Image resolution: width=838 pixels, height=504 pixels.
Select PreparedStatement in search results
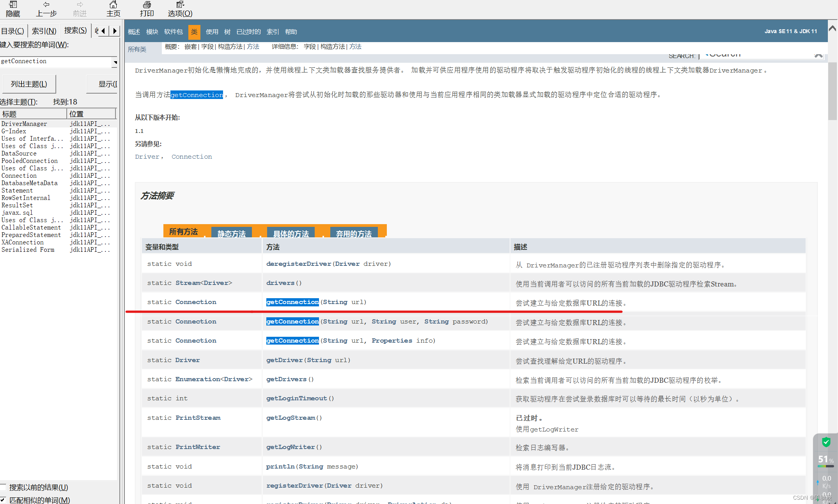pos(31,235)
